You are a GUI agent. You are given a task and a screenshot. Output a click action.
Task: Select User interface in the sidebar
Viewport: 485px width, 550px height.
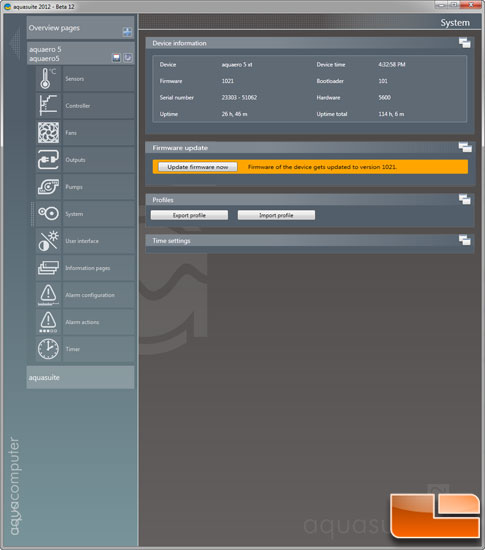click(99, 241)
